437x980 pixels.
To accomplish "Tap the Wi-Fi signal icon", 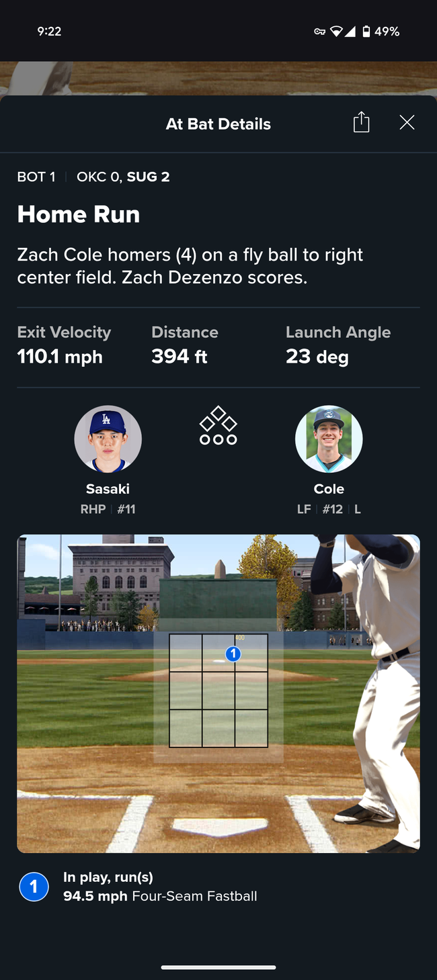I will pyautogui.click(x=336, y=32).
